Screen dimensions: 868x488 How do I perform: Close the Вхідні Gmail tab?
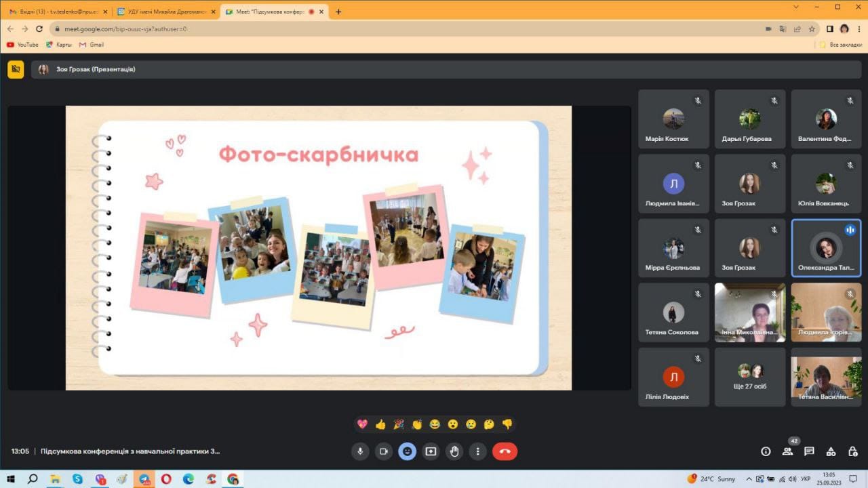pyautogui.click(x=105, y=12)
